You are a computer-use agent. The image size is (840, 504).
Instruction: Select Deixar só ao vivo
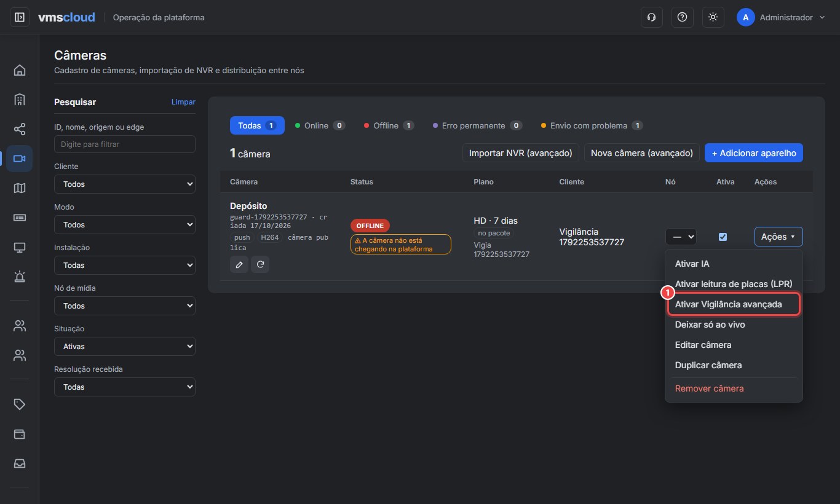click(734, 325)
